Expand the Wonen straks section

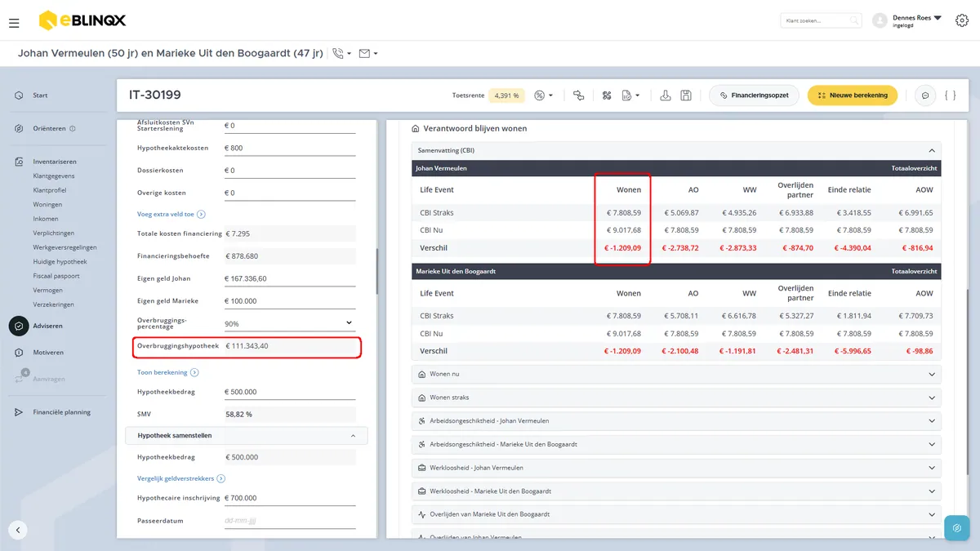pyautogui.click(x=676, y=398)
